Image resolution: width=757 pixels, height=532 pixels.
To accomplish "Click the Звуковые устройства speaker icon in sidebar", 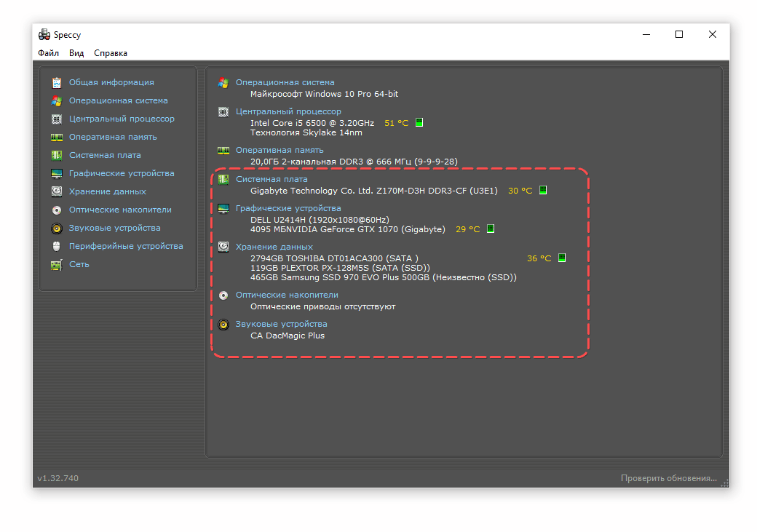I will (56, 229).
